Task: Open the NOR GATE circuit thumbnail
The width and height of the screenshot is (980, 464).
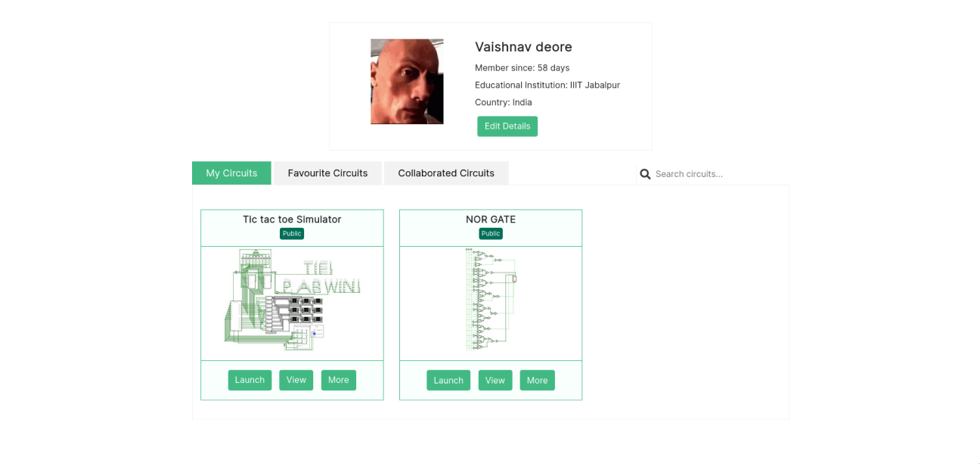Action: [490, 301]
